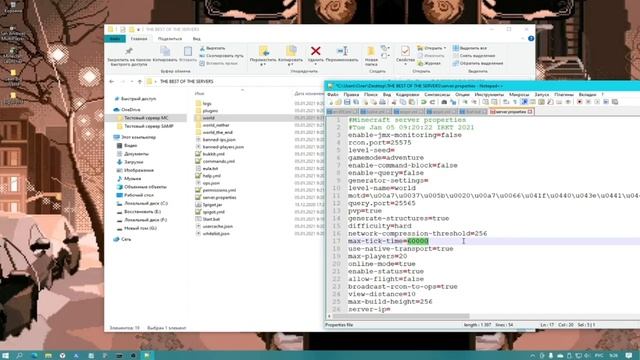Toggle Word Wrap in Notepad++ toolbar
The height and width of the screenshot is (360, 640).
506,102
